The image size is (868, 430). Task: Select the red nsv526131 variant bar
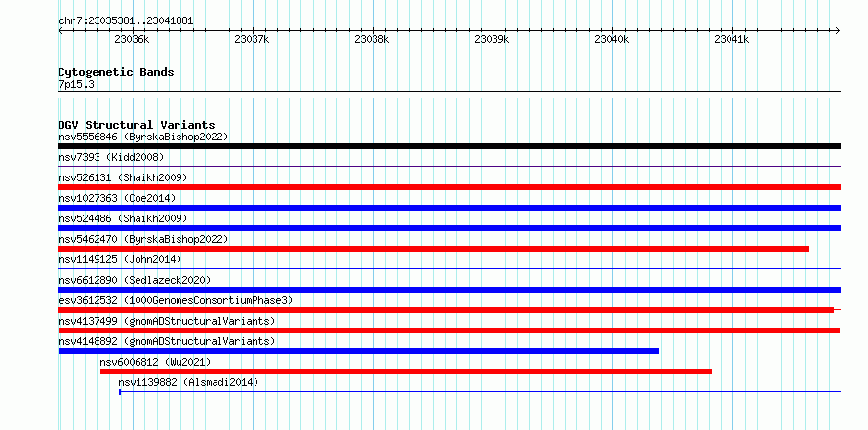pos(449,187)
